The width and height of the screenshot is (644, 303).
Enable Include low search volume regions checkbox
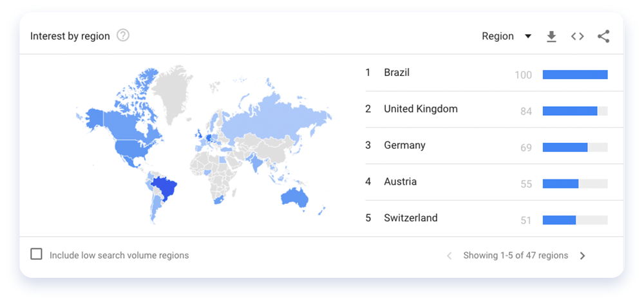point(37,254)
